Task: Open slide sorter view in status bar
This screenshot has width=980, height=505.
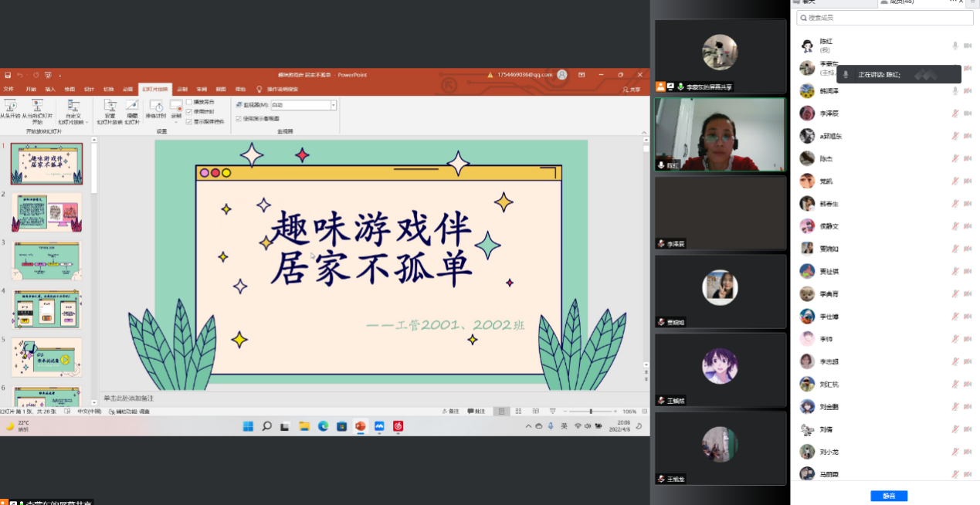Action: point(518,412)
